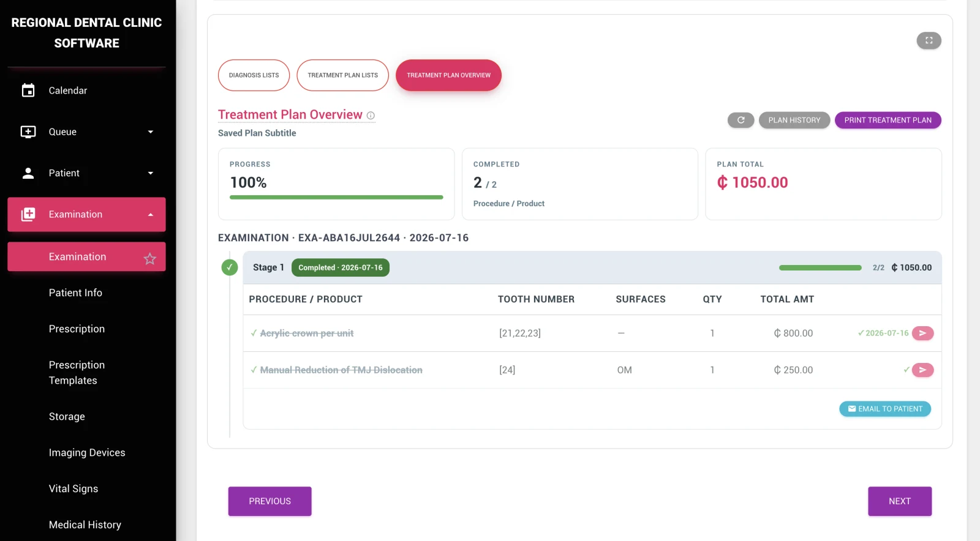Switch to Treatment Plan Lists tab
Image resolution: width=980 pixels, height=541 pixels.
click(x=342, y=75)
